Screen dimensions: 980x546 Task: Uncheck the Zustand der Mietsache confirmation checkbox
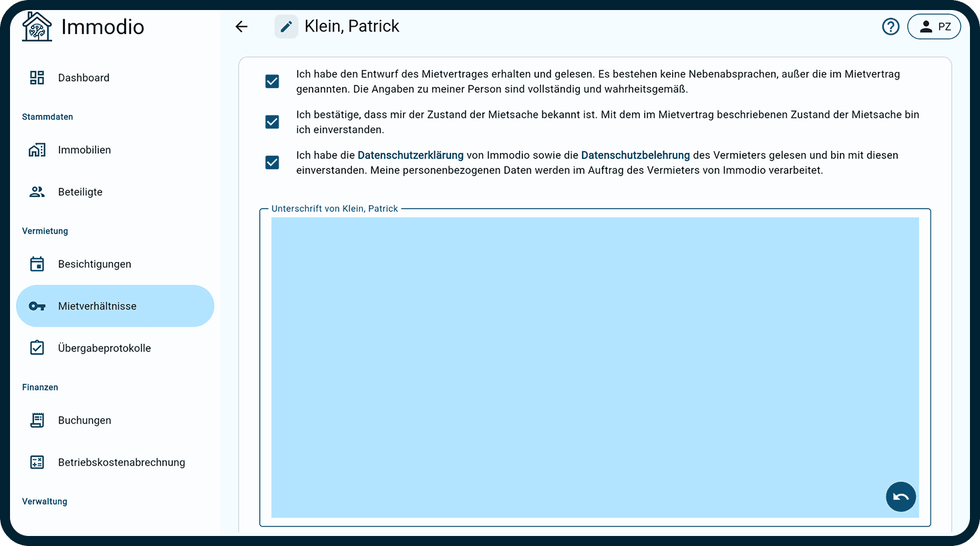(x=273, y=122)
